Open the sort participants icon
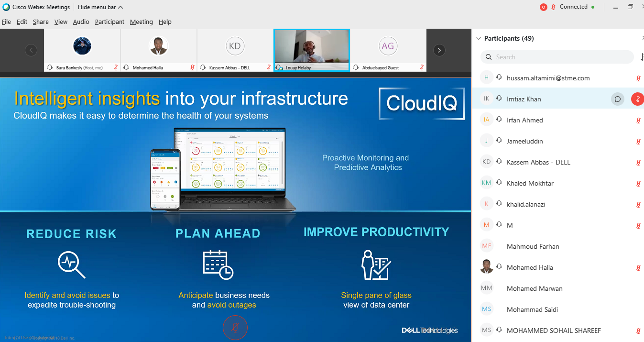 642,57
